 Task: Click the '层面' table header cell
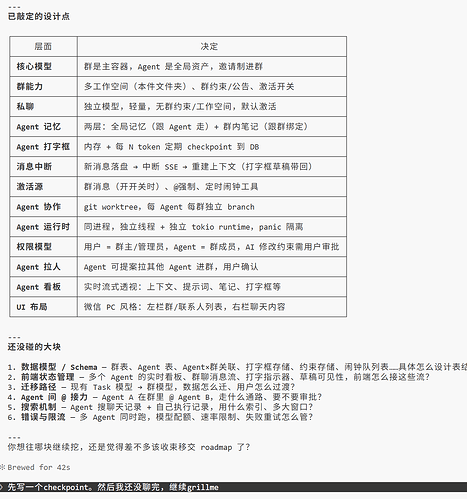pos(43,46)
